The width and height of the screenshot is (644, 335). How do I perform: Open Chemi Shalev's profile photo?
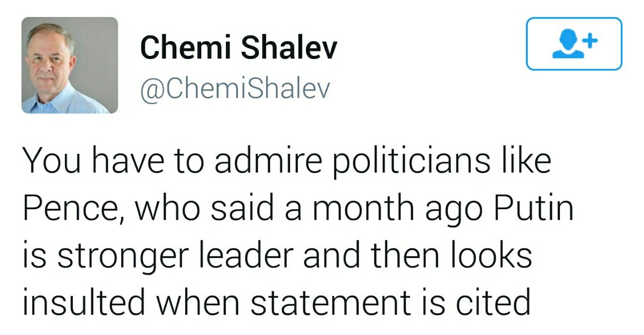[70, 65]
